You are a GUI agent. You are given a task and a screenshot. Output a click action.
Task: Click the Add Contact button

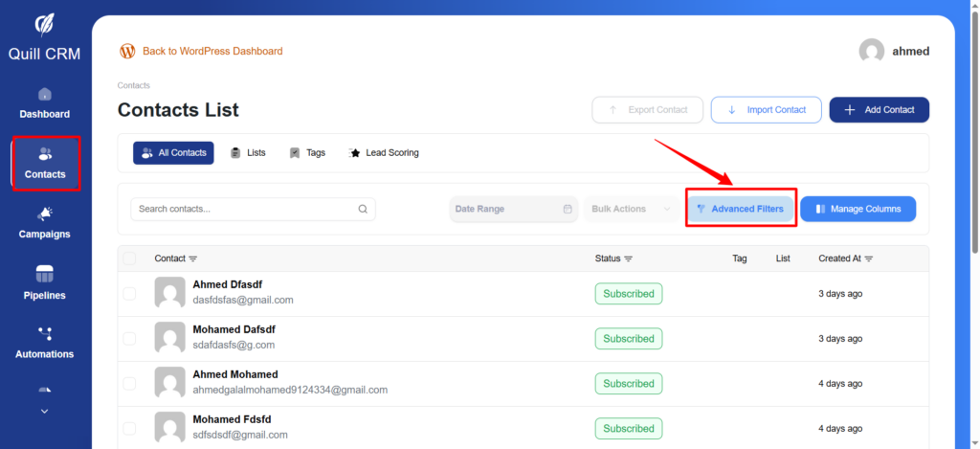point(879,110)
